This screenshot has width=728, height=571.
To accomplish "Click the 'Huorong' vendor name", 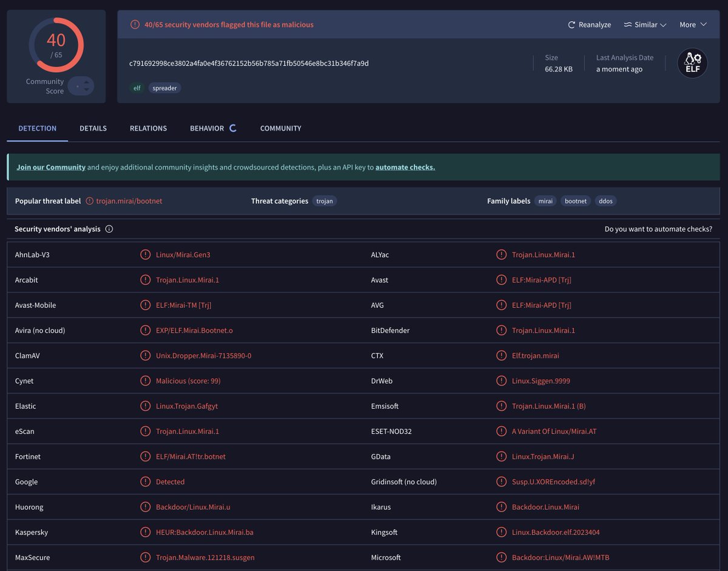I will (29, 507).
